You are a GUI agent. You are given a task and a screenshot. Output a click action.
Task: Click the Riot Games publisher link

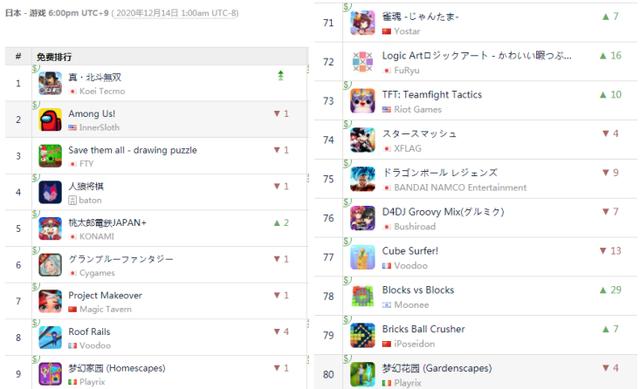pos(418,109)
